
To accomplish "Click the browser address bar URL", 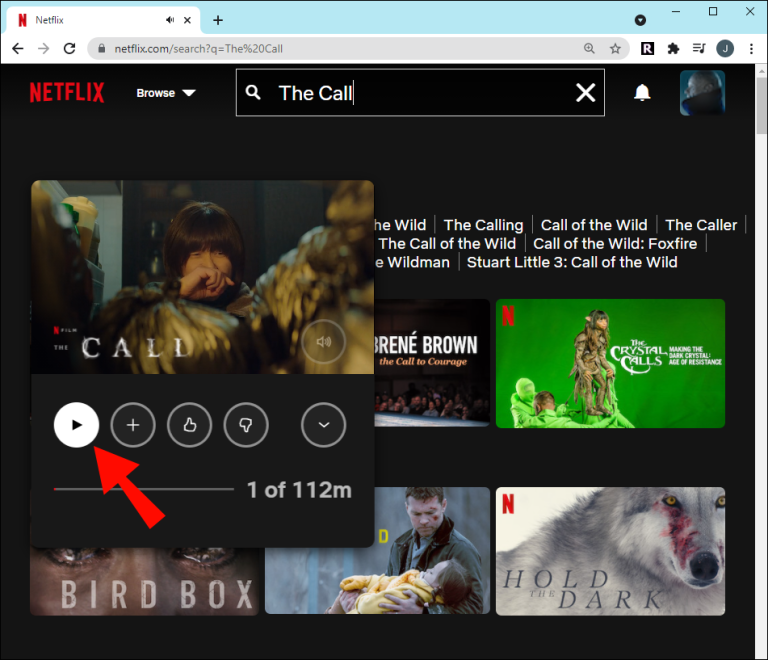I will pos(198,48).
